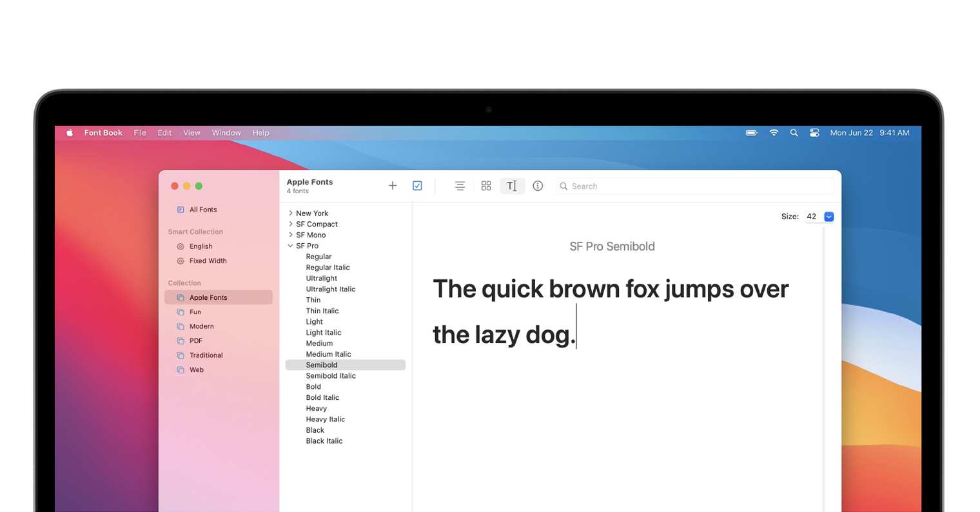Switch to sample list view icon
The image size is (980, 512).
460,186
